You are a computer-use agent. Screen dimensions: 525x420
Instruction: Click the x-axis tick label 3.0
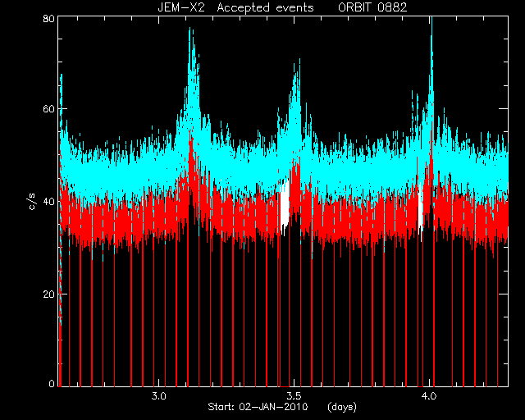(158, 396)
